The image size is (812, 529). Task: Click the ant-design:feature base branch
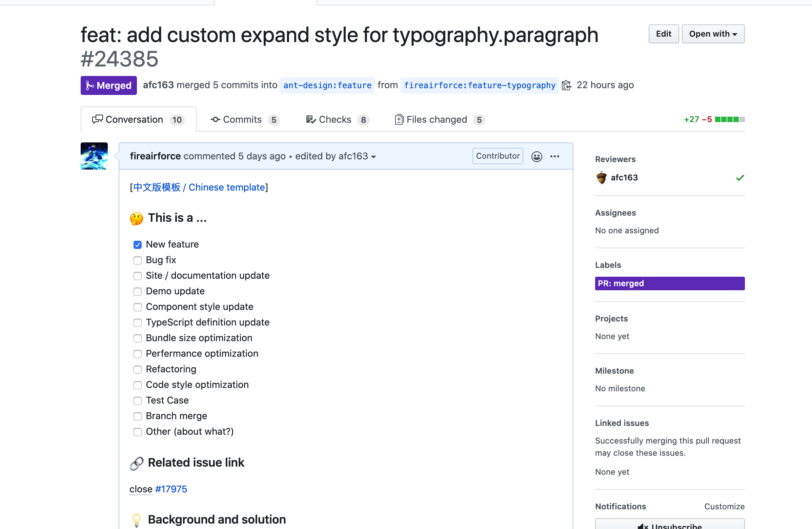[327, 85]
